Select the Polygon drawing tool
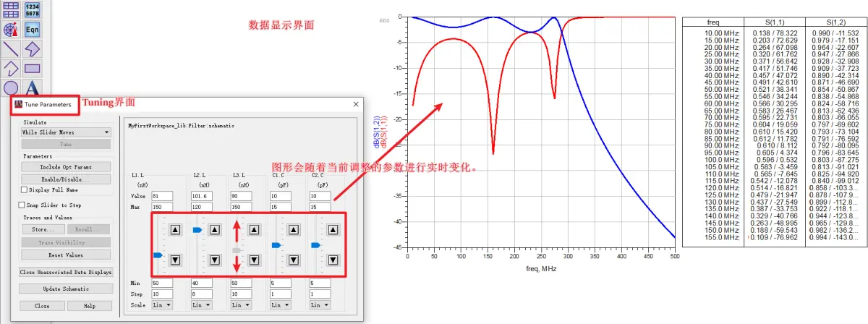The width and height of the screenshot is (868, 324). coord(33,49)
